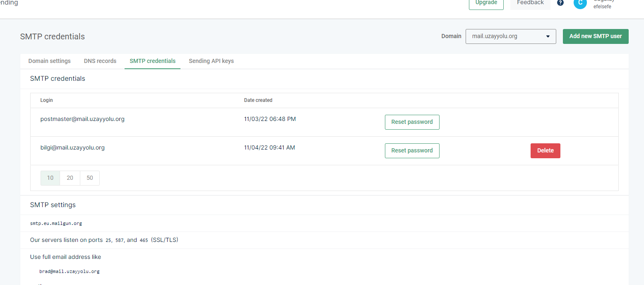Click the smtp.eu.mailgun.org hostname text
This screenshot has height=285, width=644.
56,223
